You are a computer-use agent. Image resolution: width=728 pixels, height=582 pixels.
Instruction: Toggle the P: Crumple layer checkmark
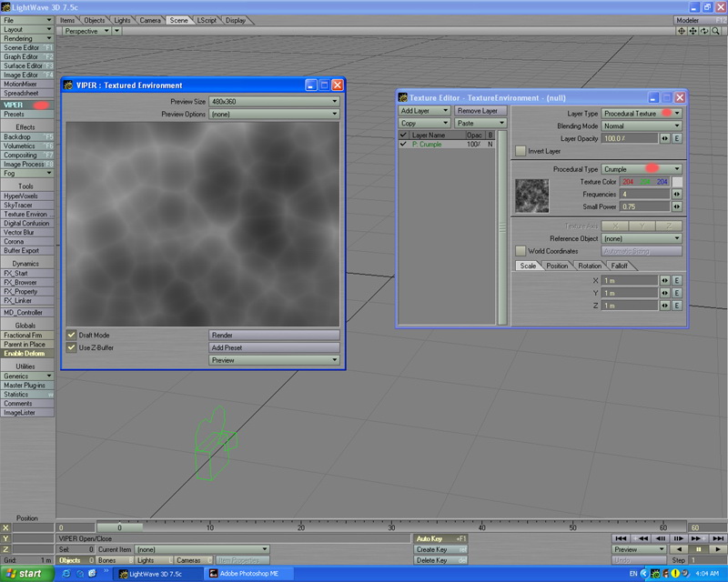(x=403, y=145)
